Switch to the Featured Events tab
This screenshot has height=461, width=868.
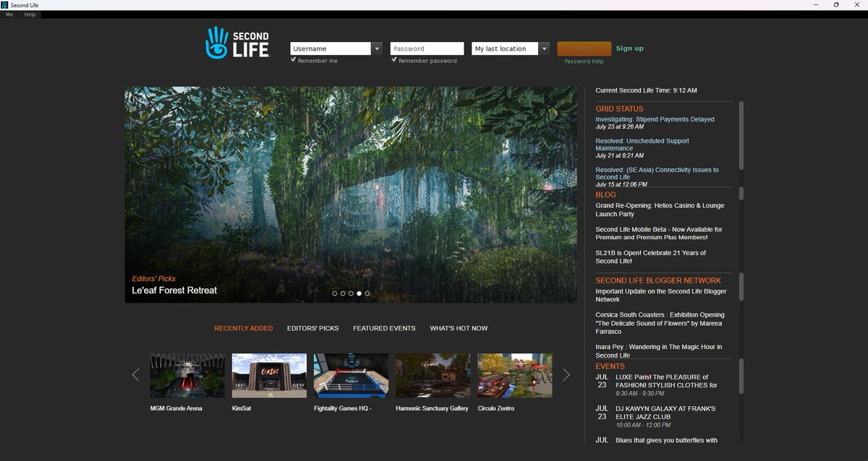coord(384,328)
